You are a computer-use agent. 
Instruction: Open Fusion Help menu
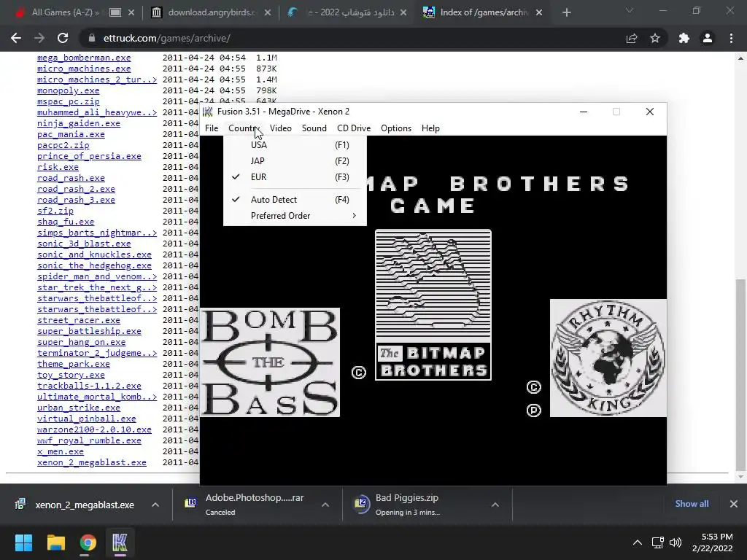pyautogui.click(x=430, y=128)
